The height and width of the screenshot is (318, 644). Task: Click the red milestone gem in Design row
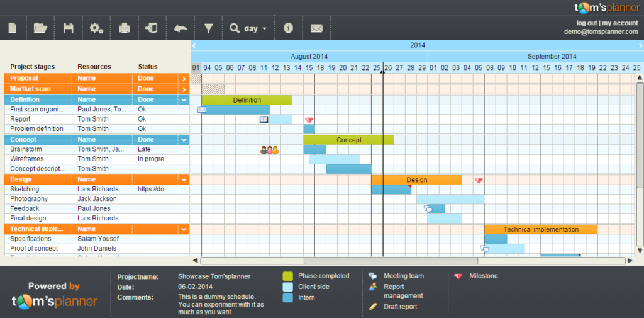click(x=479, y=180)
